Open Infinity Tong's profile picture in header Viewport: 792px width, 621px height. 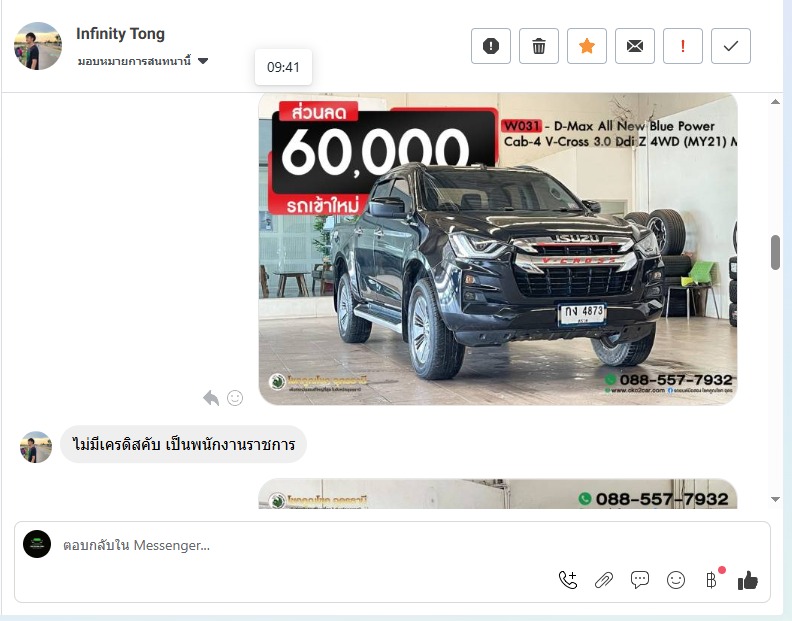38,45
